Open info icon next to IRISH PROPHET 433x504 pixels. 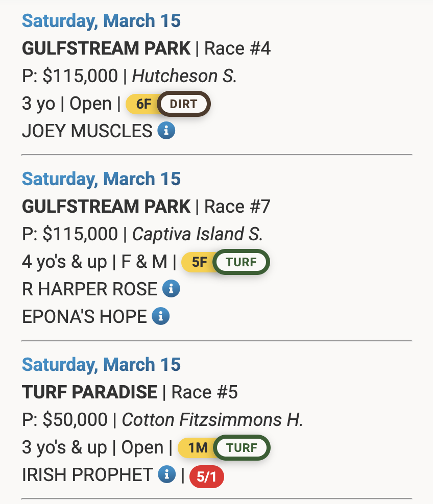[166, 475]
